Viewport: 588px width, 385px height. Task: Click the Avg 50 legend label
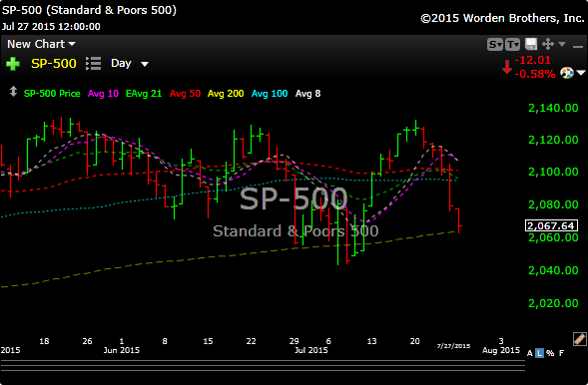[x=185, y=94]
